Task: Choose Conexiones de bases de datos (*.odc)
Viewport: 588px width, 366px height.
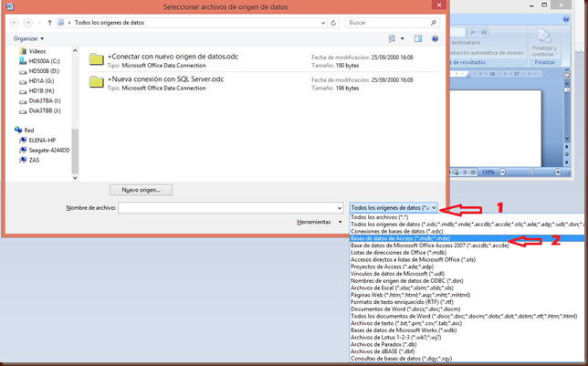Action: [467, 232]
